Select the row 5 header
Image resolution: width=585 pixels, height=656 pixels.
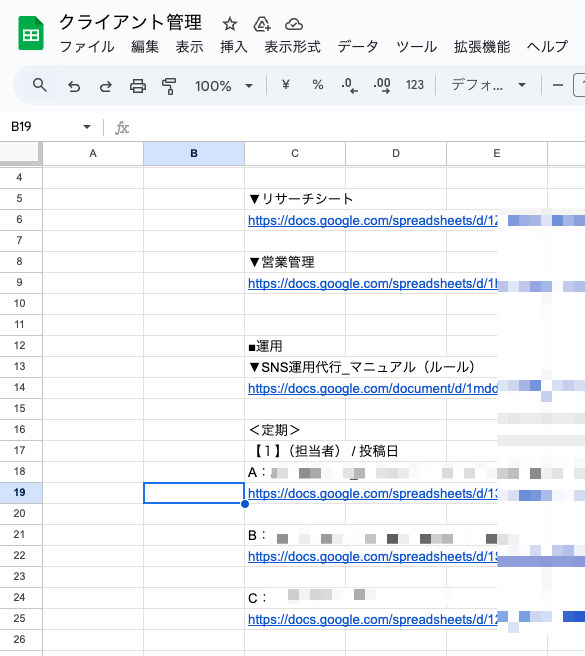tap(20, 199)
